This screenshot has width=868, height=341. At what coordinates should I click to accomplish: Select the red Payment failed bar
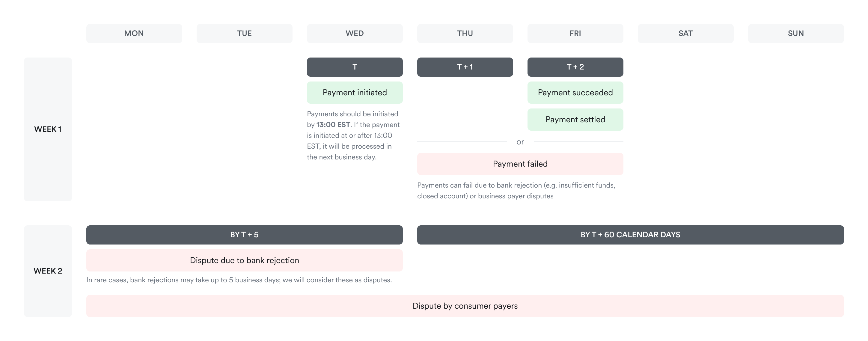tap(520, 164)
